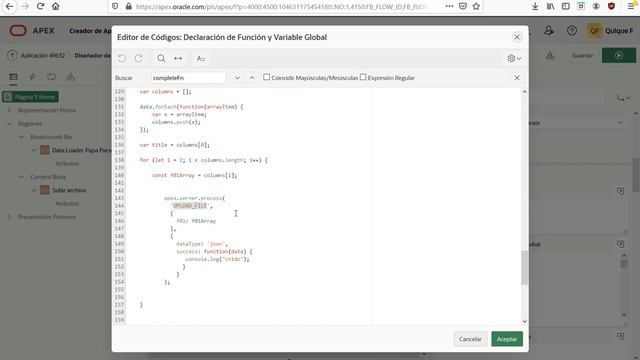Image resolution: width=640 pixels, height=360 pixels.
Task: Click the red shield extension icon
Action: tap(611, 7)
